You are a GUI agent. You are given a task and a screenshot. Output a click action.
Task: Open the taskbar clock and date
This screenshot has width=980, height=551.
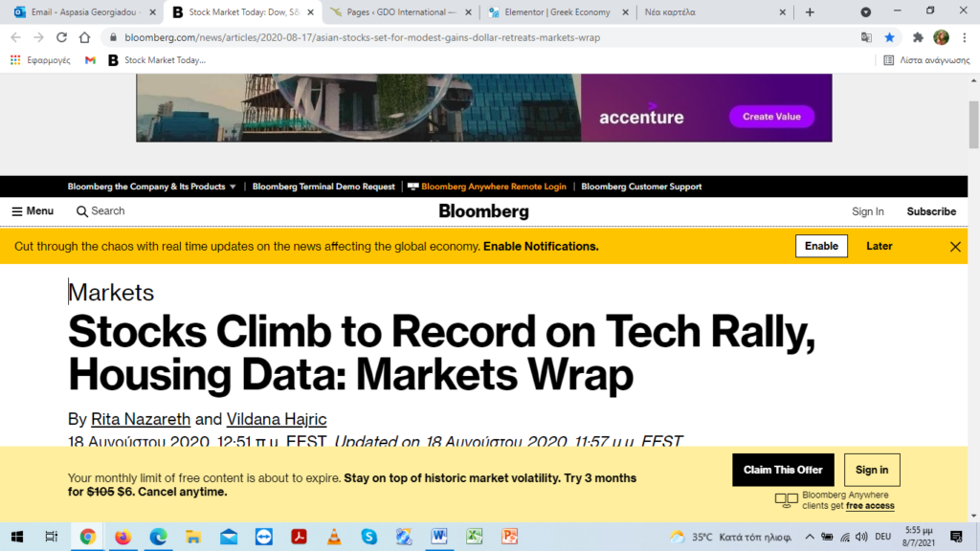[x=918, y=537]
